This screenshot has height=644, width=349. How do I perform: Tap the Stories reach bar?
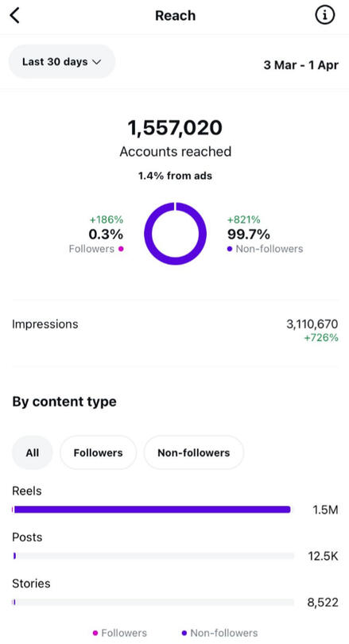click(x=153, y=602)
